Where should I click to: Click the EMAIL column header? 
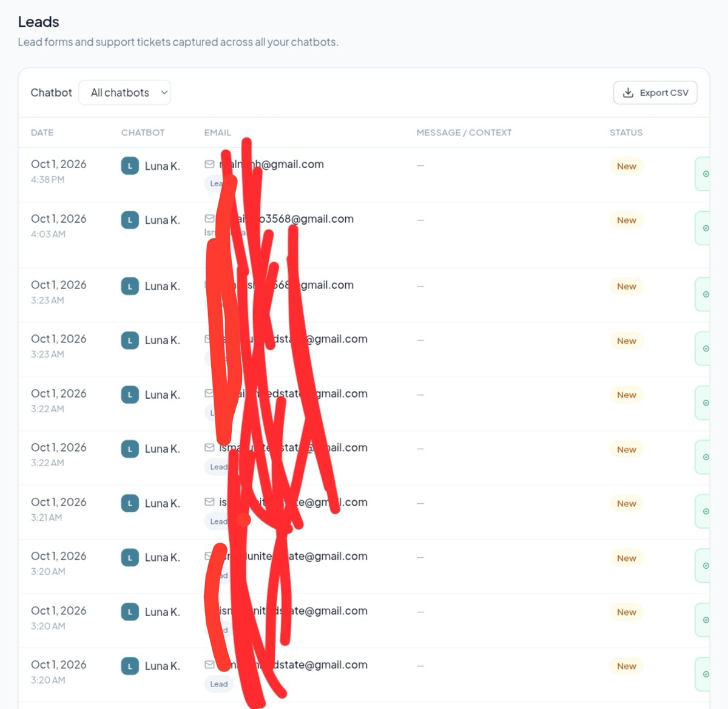click(217, 132)
